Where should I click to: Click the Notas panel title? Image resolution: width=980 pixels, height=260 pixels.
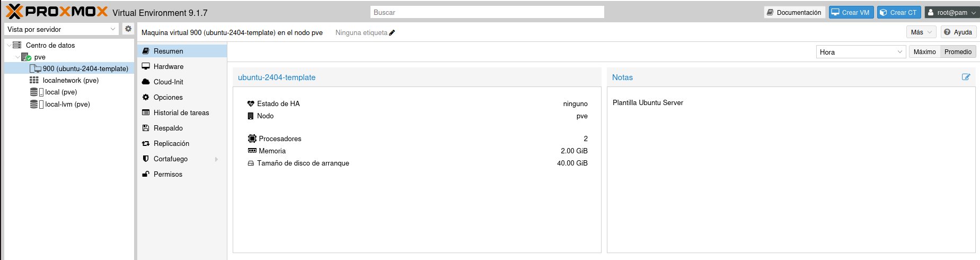pos(622,77)
